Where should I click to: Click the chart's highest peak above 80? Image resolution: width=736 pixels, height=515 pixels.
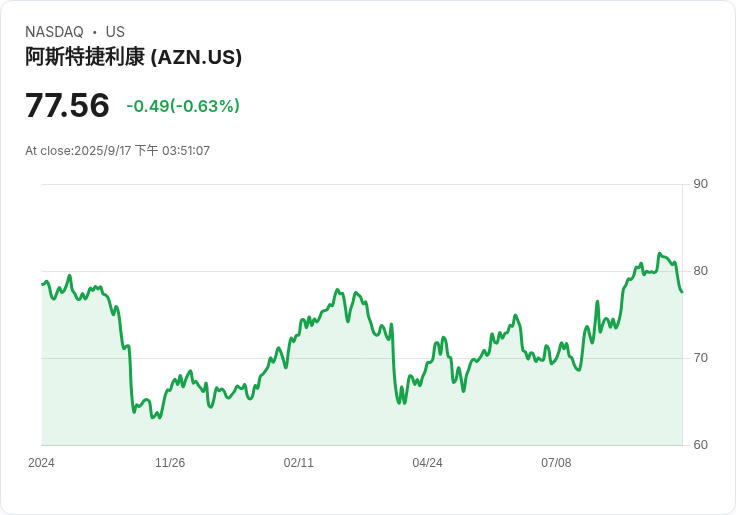[659, 254]
